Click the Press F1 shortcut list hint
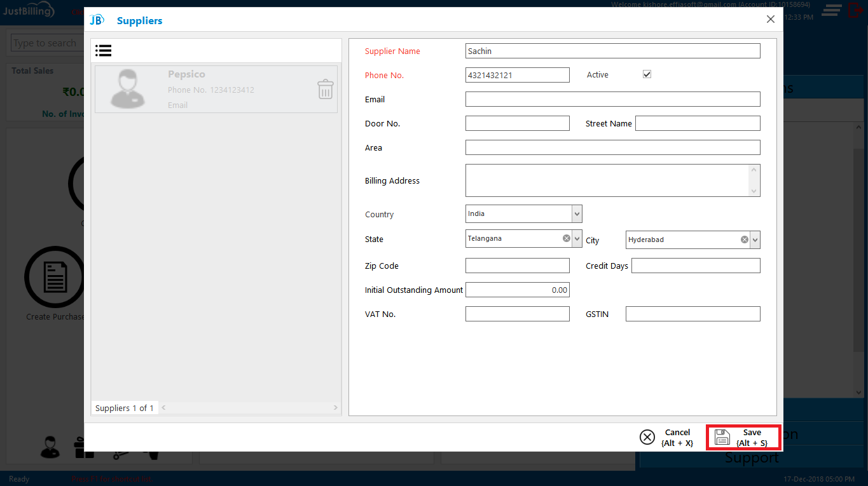Viewport: 868px width, 486px height. (111, 479)
